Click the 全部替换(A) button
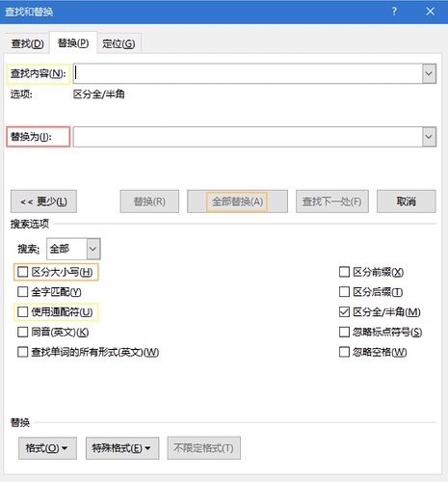This screenshot has width=448, height=482. (237, 201)
